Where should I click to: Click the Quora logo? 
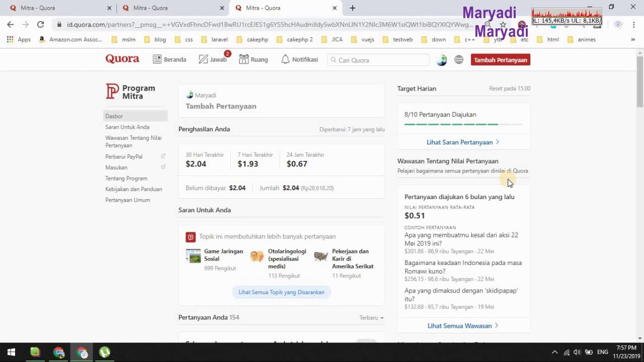tap(122, 59)
